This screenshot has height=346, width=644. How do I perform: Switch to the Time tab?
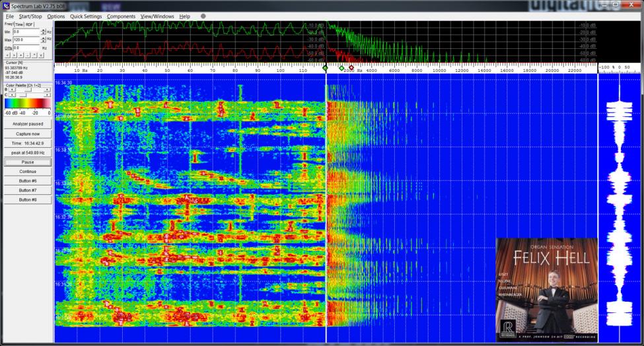point(19,24)
